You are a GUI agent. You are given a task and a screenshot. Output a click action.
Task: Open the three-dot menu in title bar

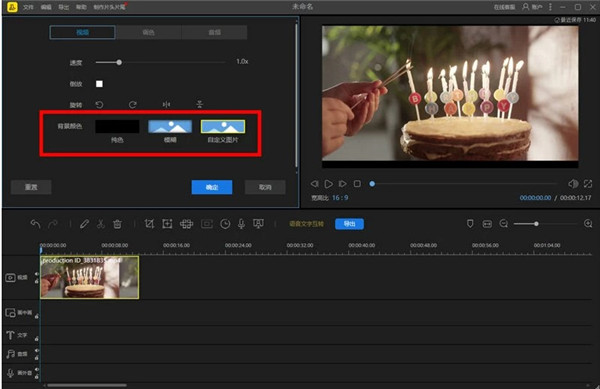(550, 7)
